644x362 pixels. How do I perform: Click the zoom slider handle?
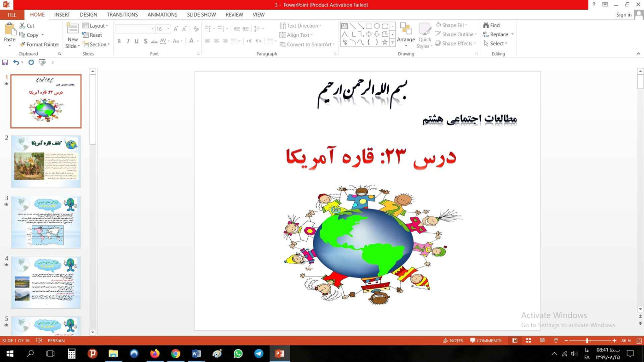[x=587, y=341]
